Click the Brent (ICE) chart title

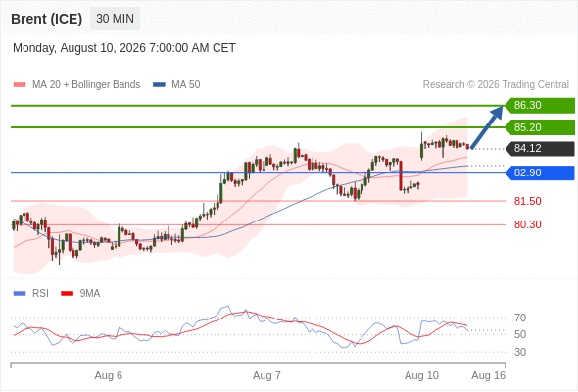(46, 19)
